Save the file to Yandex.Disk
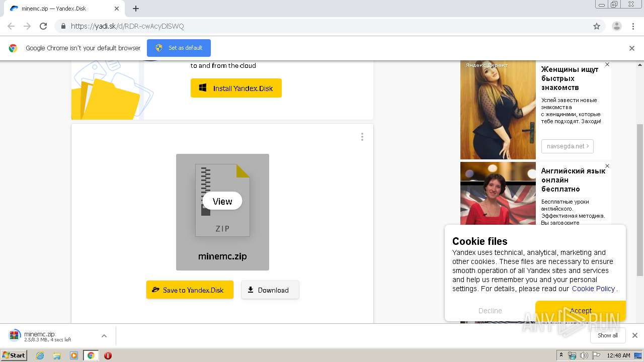 (190, 290)
